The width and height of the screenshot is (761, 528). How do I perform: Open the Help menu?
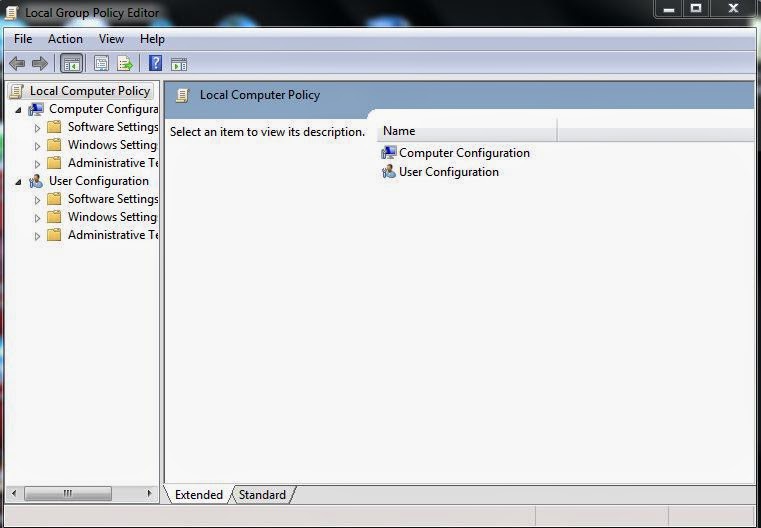(x=152, y=39)
